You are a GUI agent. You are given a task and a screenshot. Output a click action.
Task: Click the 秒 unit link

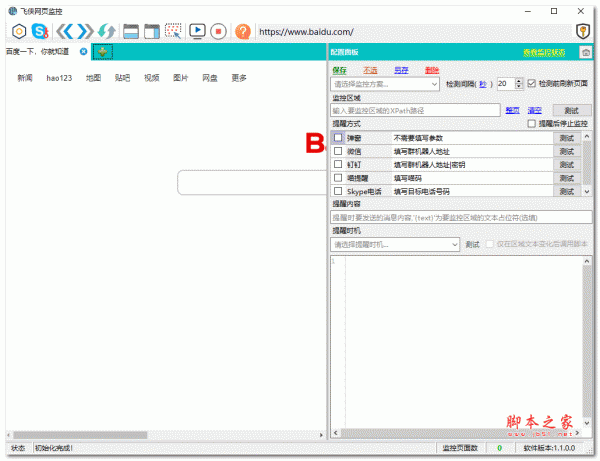click(x=483, y=84)
